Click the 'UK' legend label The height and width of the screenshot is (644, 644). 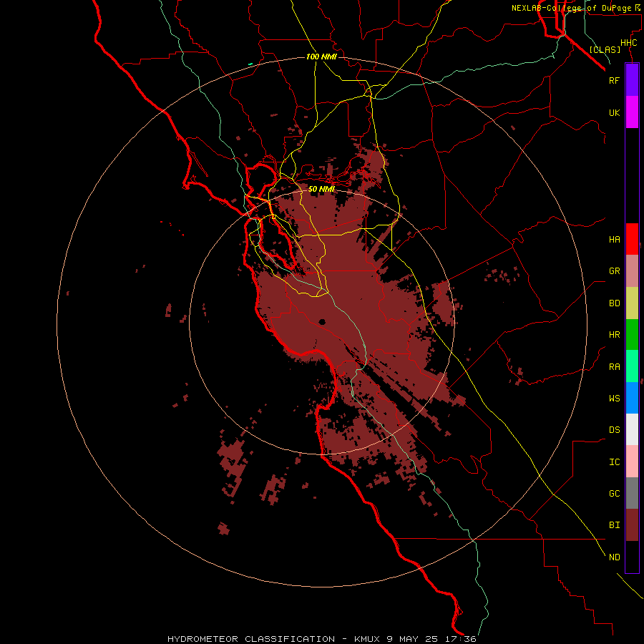pos(614,112)
